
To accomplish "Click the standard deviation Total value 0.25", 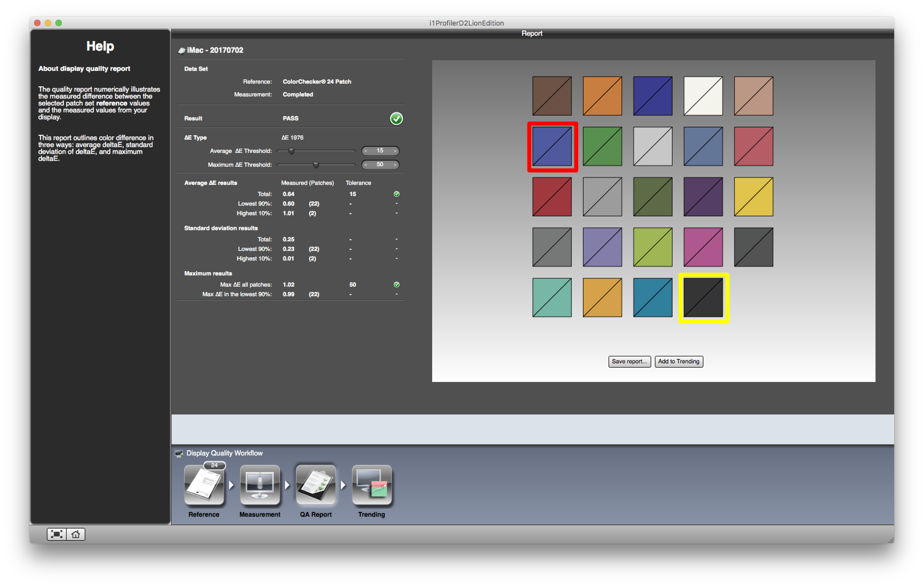I will click(289, 239).
